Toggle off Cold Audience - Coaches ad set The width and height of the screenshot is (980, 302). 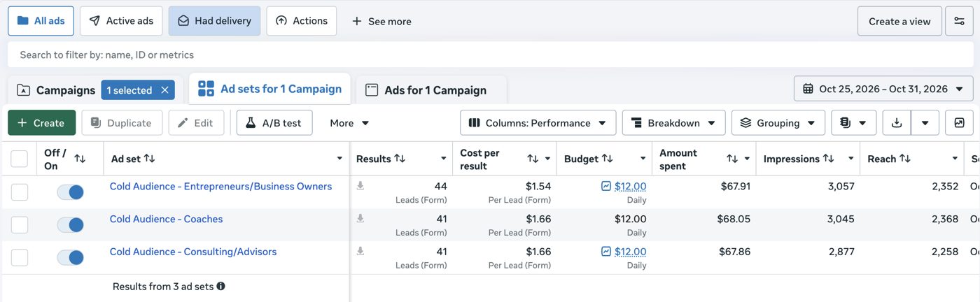click(x=70, y=224)
